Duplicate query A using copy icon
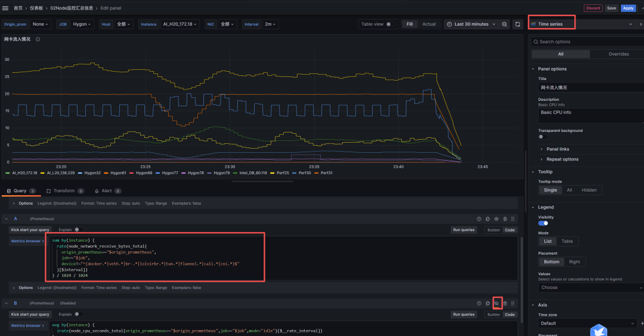This screenshot has height=336, width=644. (x=487, y=219)
